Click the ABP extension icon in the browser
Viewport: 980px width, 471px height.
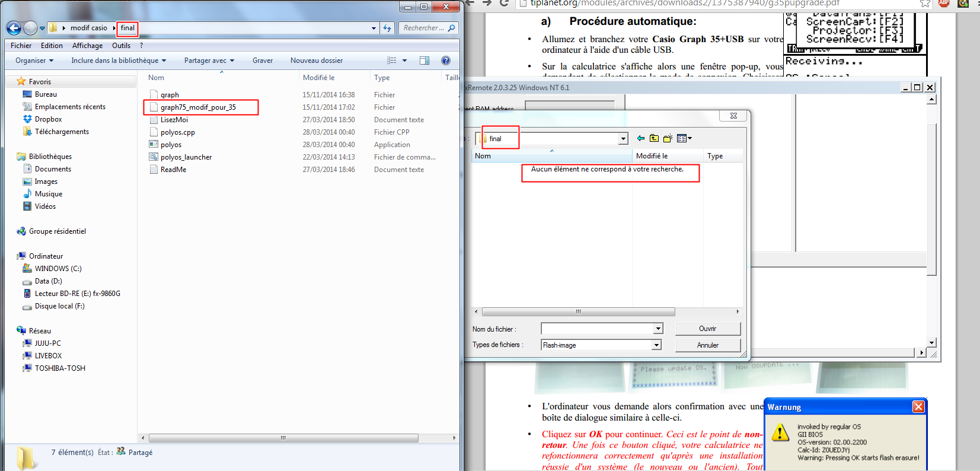click(x=944, y=3)
